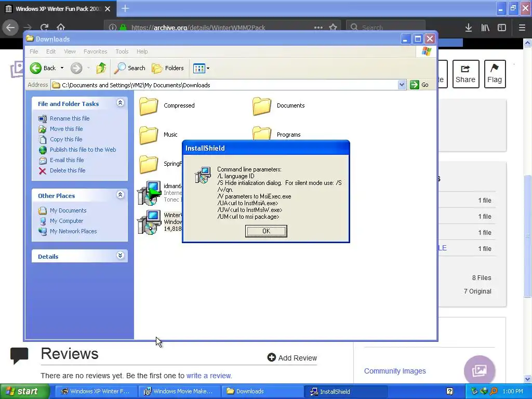Click the Firefox bookmark star icon

click(333, 27)
